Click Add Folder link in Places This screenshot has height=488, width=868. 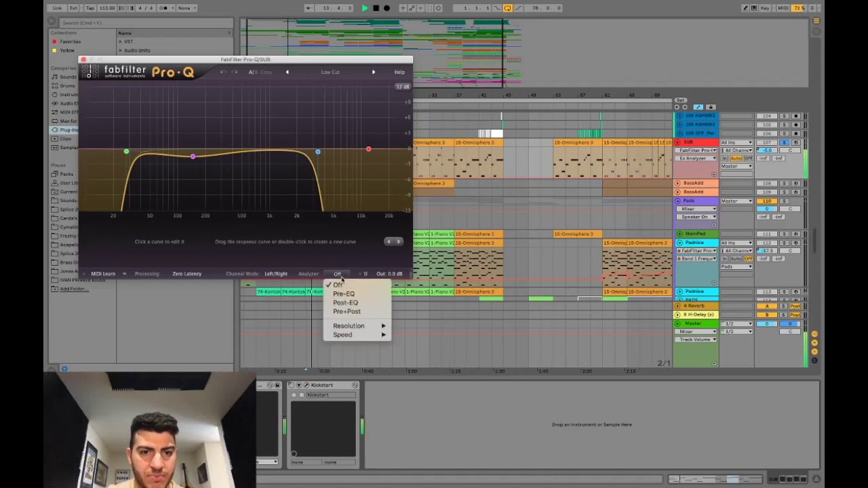click(x=73, y=289)
